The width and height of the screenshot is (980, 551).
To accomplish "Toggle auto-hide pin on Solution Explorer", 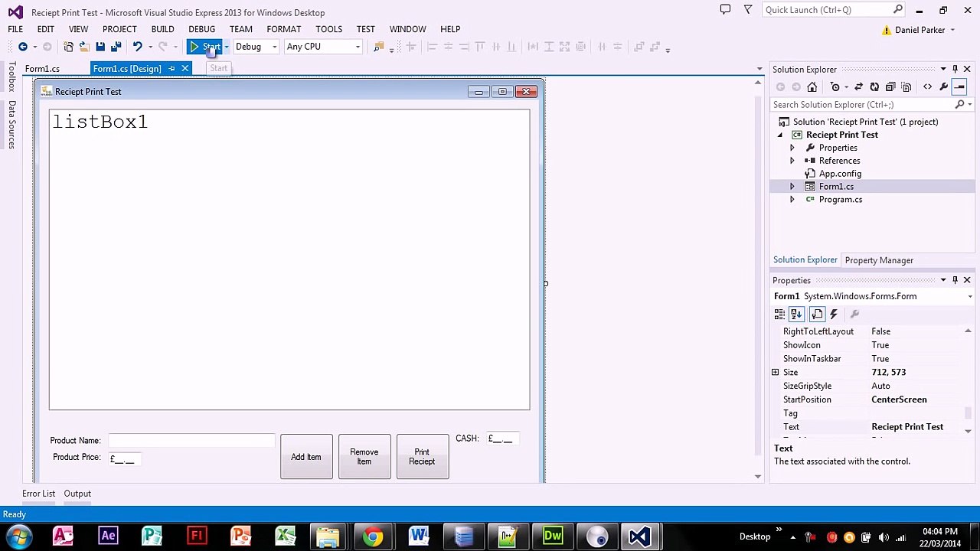I will [955, 70].
